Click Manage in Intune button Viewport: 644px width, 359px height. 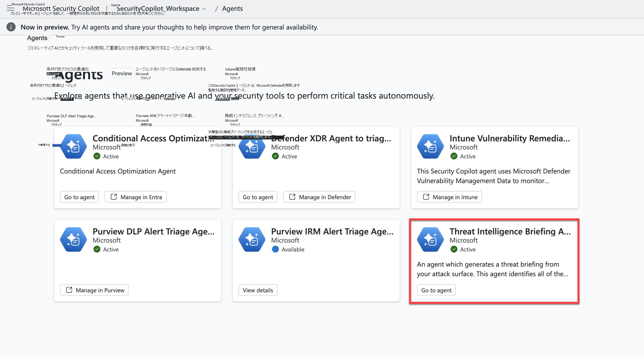[449, 197]
